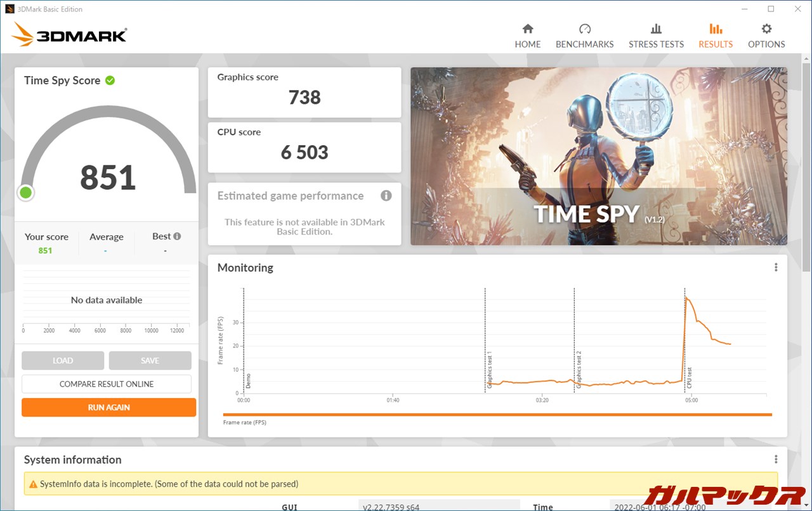Click the SystemInfo warning triangle icon

tap(33, 484)
